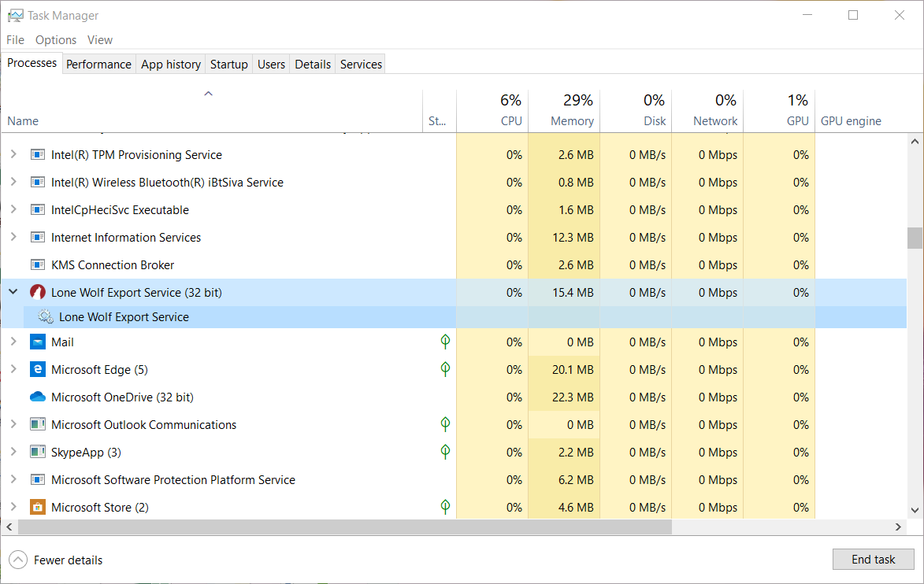The image size is (924, 584).
Task: Click the Microsoft Edge app icon
Action: (38, 370)
